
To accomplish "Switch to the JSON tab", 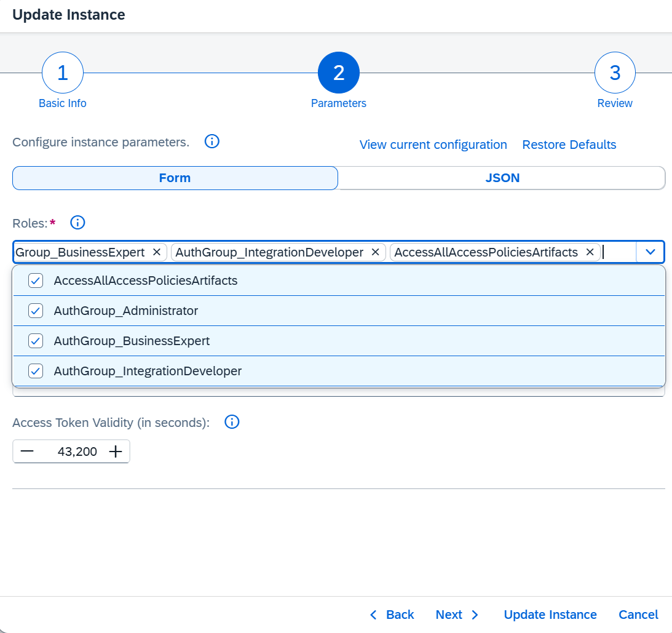I will 502,178.
